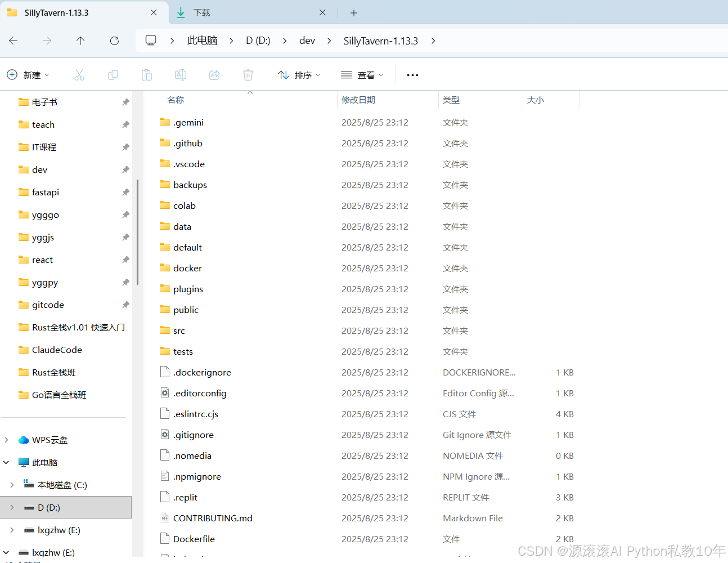Navigate to 此电脑 in address bar
728x563 pixels.
[x=202, y=41]
